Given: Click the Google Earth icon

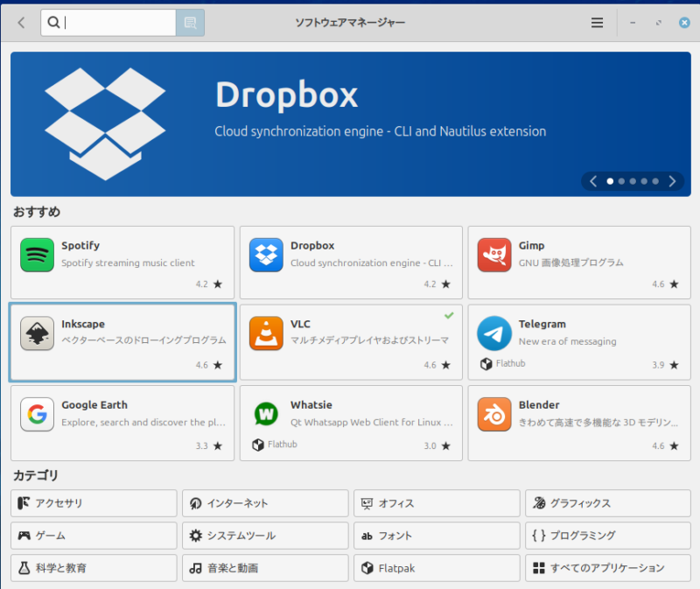Looking at the screenshot, I should 38,414.
